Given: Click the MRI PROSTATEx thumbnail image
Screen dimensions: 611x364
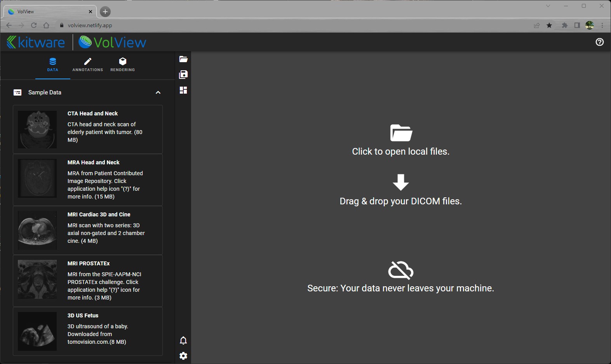Looking at the screenshot, I should tap(37, 279).
